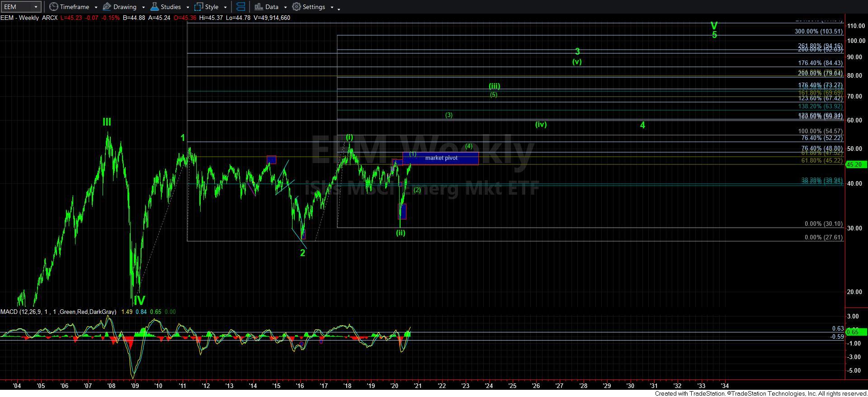Select the '0.00% (30.10)' Fibonacci level
The height and width of the screenshot is (397, 868).
(x=824, y=224)
